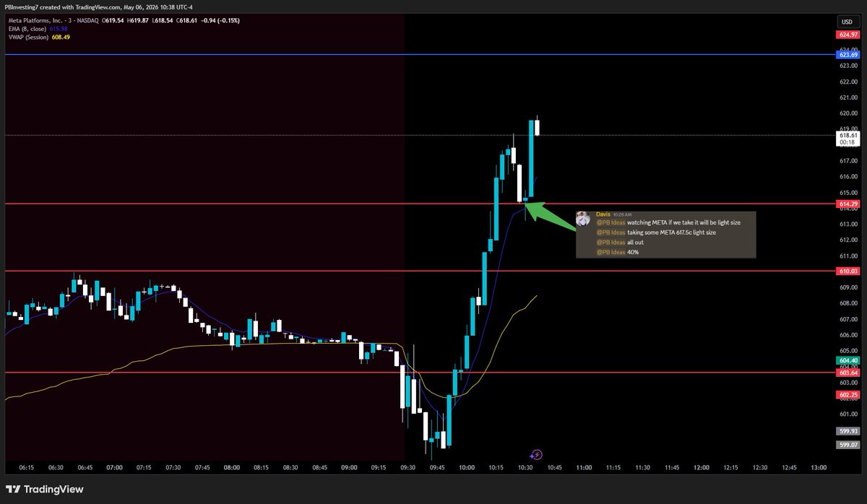Click the 614.29 red price label
This screenshot has width=867, height=504.
pos(847,204)
